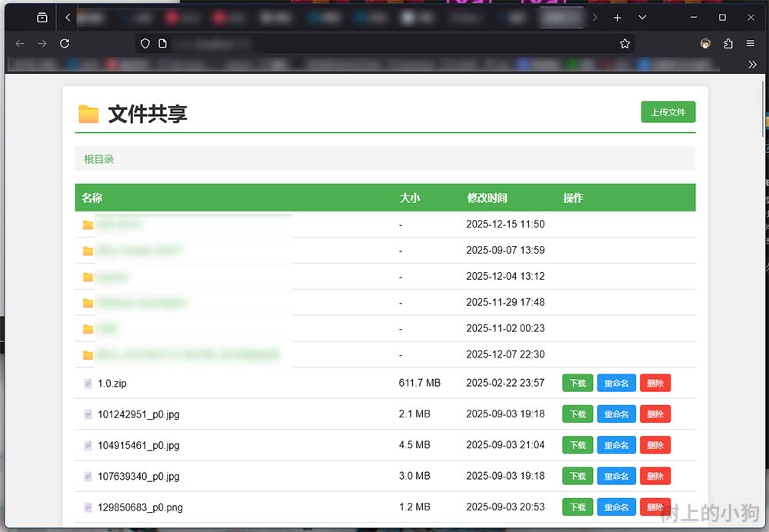Bookmark this page with the star icon

[x=625, y=44]
